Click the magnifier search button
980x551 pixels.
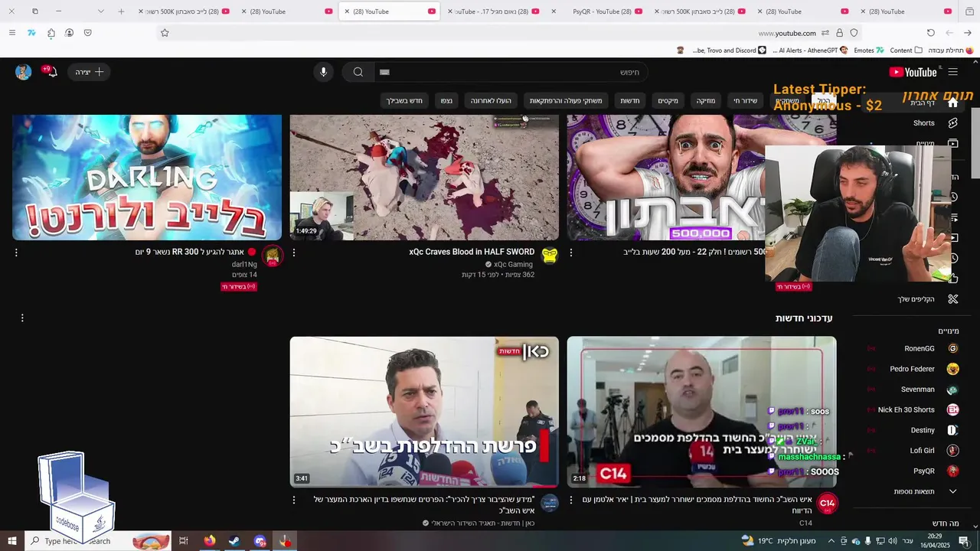358,72
